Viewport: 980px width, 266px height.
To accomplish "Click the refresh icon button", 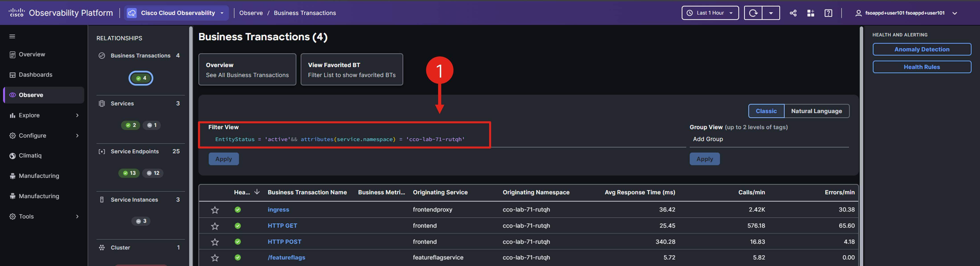I will [x=753, y=13].
